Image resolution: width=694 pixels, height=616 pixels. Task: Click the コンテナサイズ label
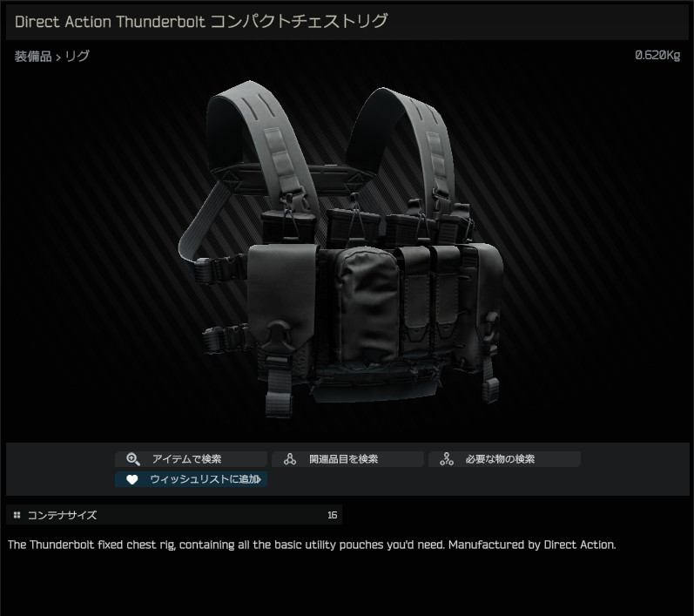click(62, 515)
